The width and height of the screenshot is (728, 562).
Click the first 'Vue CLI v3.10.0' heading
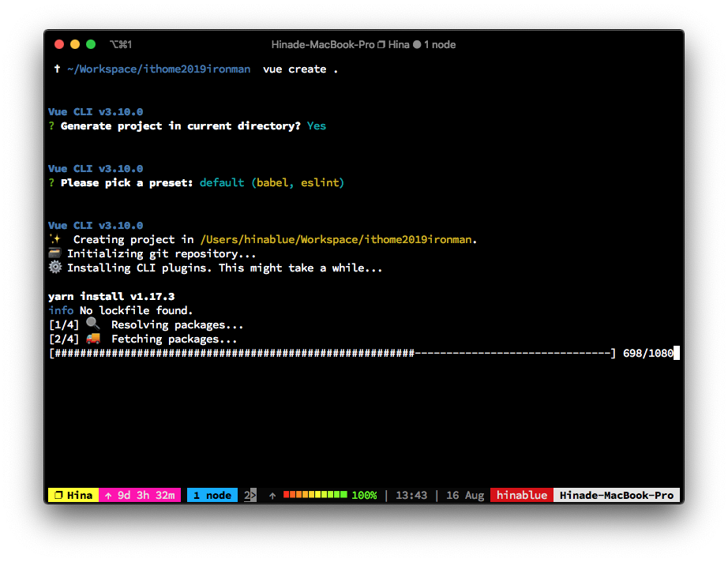coord(96,112)
